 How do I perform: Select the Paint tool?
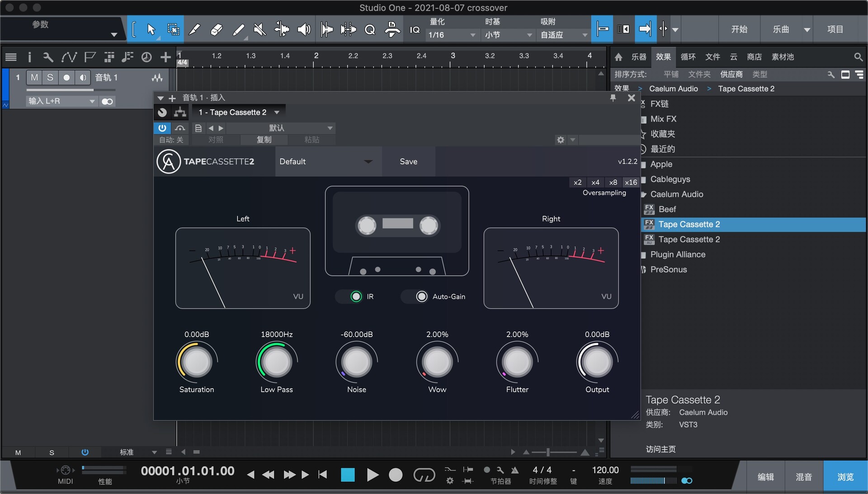pyautogui.click(x=238, y=29)
